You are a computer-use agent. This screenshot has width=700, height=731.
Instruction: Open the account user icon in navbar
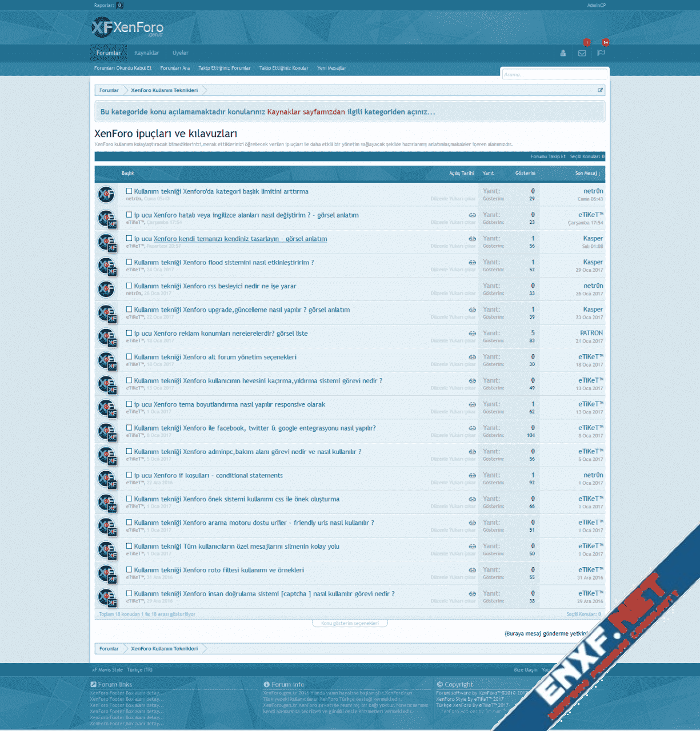(563, 53)
